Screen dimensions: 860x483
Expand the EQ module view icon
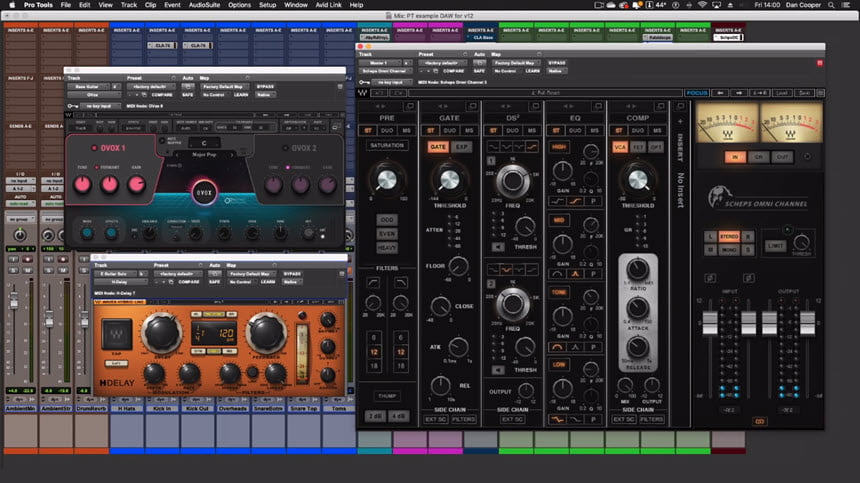point(598,106)
